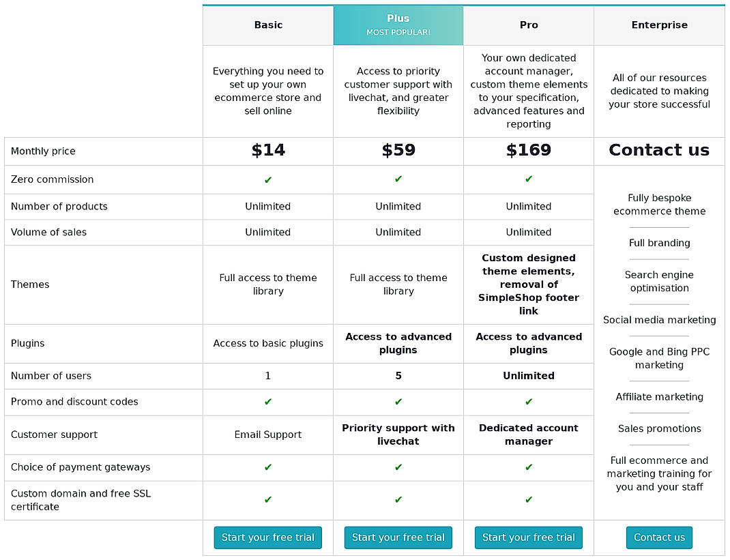Image resolution: width=730 pixels, height=560 pixels.
Task: Click Contact us under the Enterprise column
Action: 659,537
